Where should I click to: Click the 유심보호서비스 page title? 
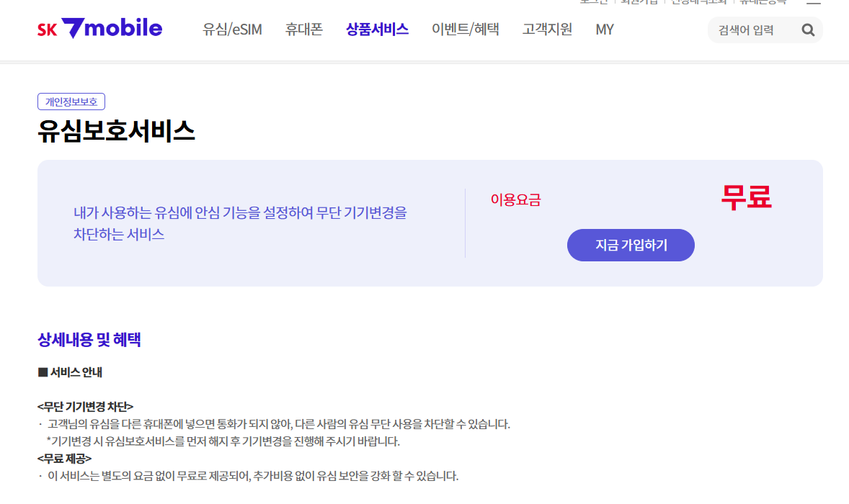[115, 132]
